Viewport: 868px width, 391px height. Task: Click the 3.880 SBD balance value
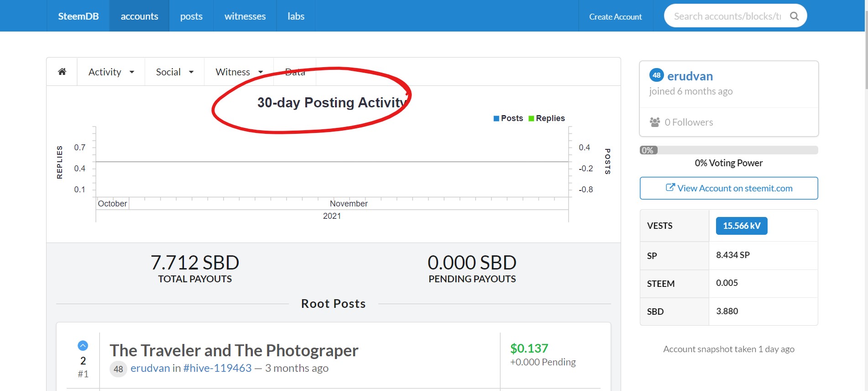(x=727, y=311)
